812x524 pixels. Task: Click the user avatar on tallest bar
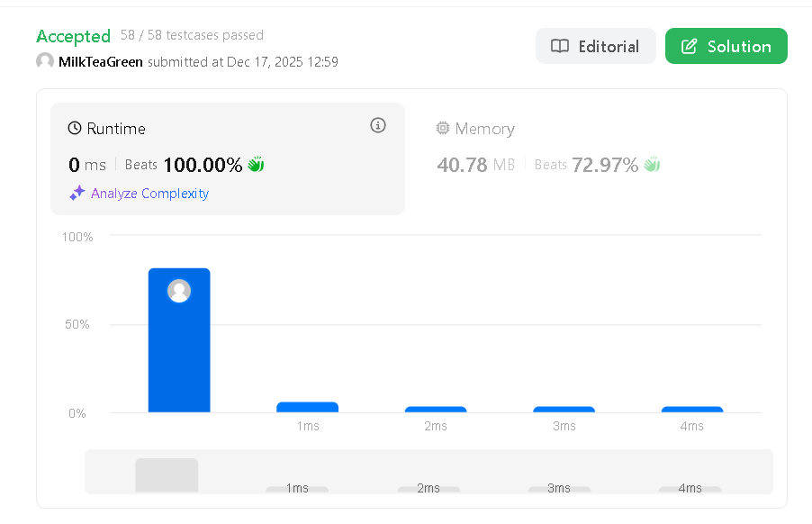[179, 291]
